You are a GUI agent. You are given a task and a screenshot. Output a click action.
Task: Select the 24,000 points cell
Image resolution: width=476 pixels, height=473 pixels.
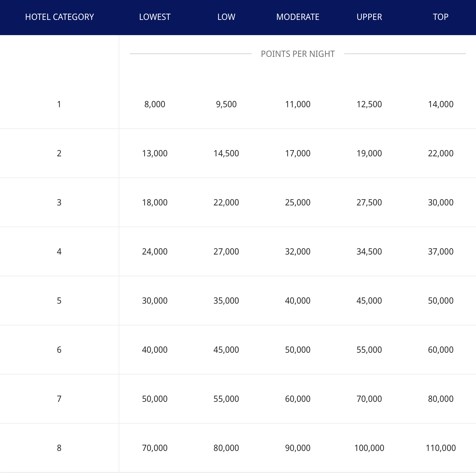155,251
